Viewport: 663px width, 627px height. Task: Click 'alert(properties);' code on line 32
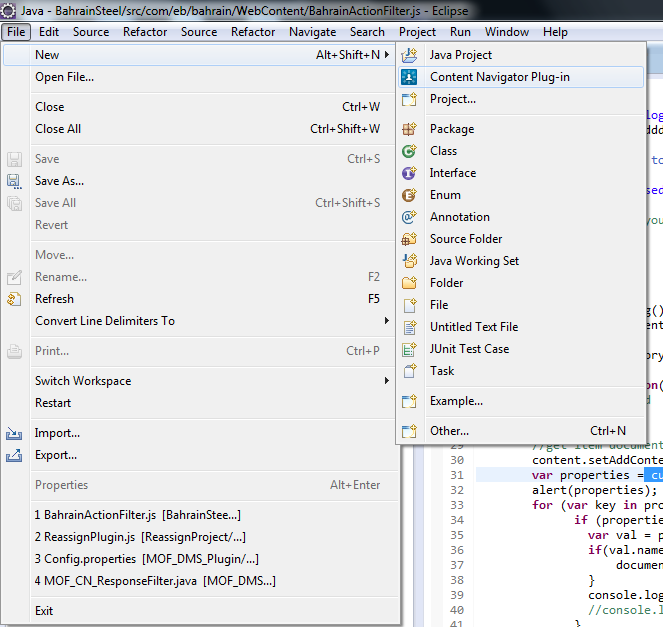595,490
